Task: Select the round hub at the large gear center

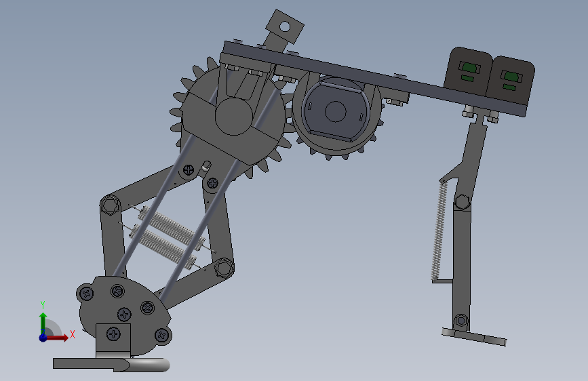Action: [x=233, y=116]
